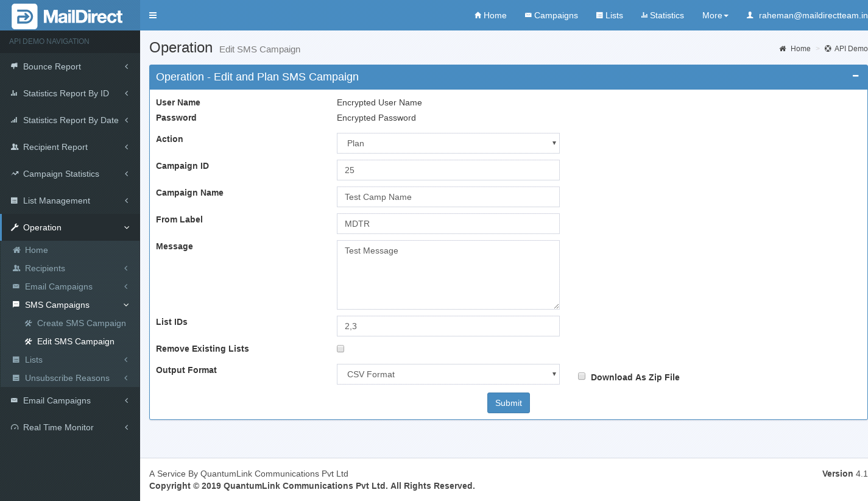Viewport: 868px width, 501px height.
Task: Click the breadcrumb Home house icon
Action: click(x=783, y=49)
